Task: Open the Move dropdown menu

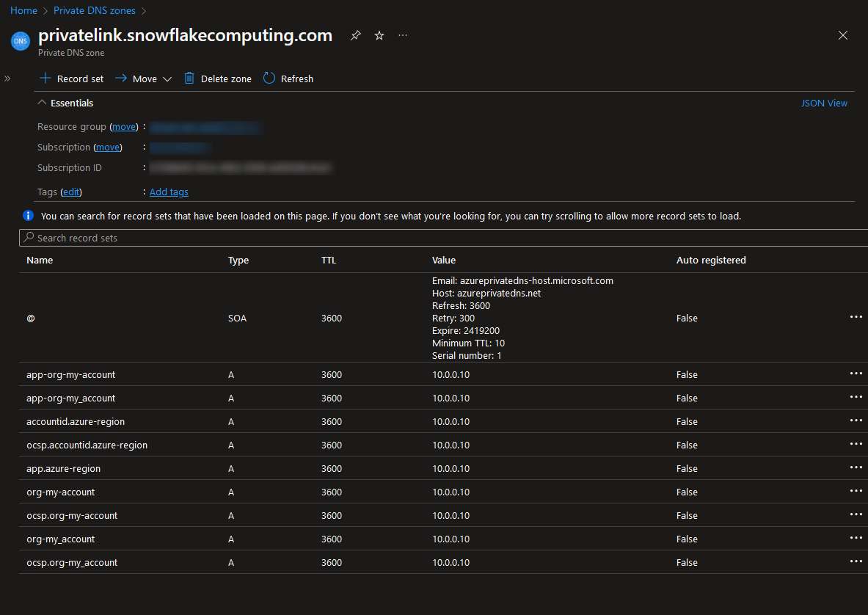Action: (143, 79)
